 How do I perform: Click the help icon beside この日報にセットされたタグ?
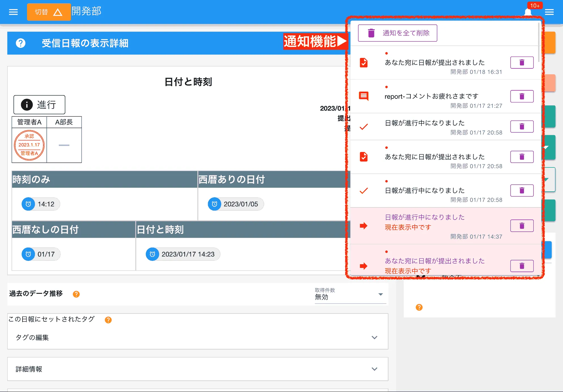(108, 320)
